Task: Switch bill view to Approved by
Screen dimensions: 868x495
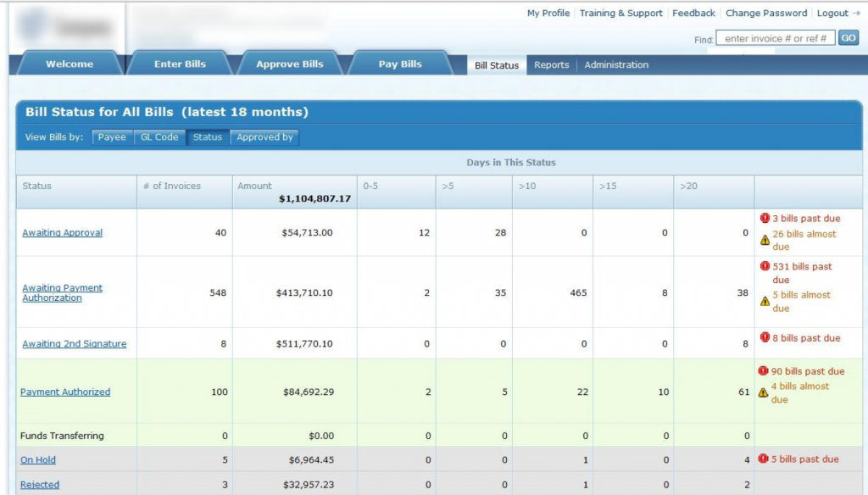Action: click(264, 136)
